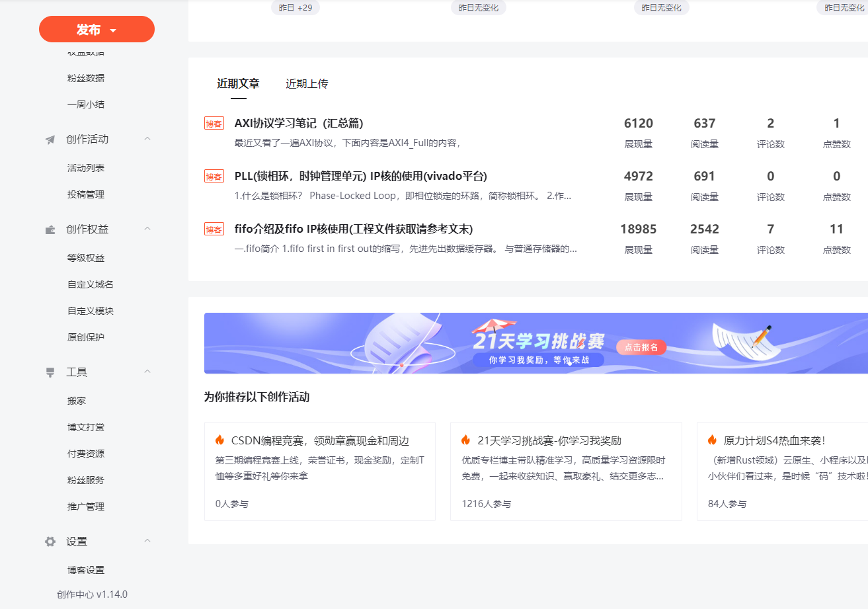The image size is (868, 609).
Task: Open 活动列表 in the sidebar
Action: pos(87,167)
